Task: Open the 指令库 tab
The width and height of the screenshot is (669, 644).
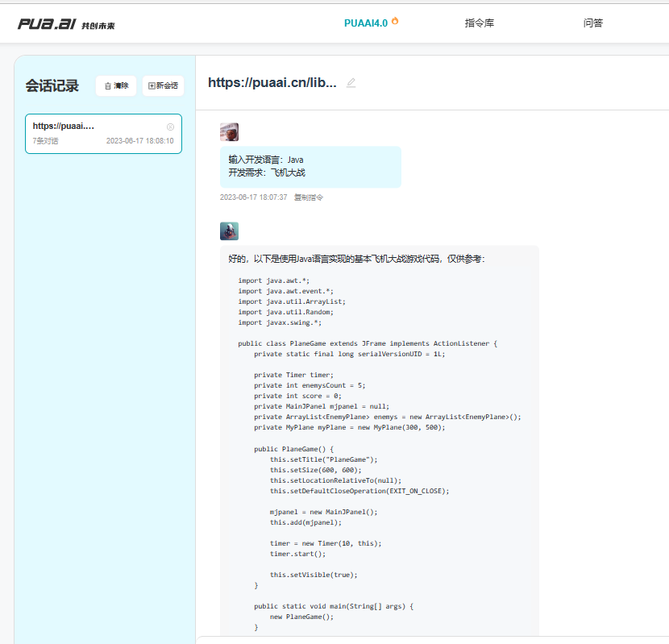Action: (x=480, y=23)
